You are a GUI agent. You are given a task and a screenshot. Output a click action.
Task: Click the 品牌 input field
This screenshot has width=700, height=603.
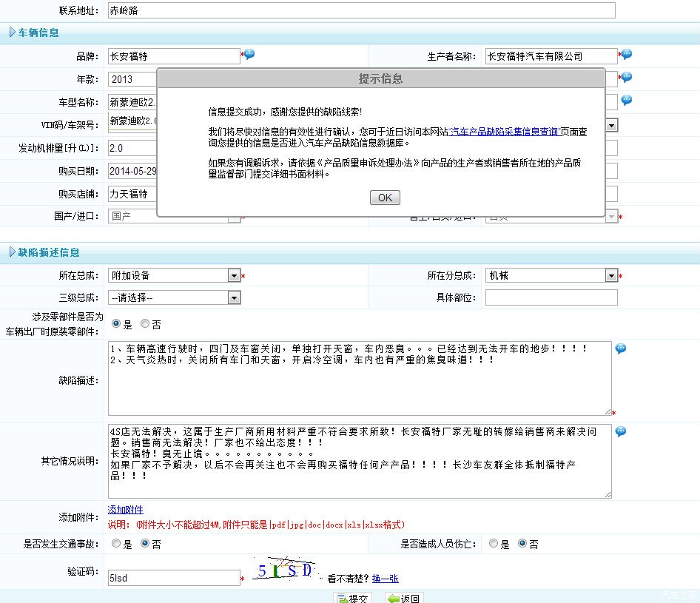(x=174, y=56)
